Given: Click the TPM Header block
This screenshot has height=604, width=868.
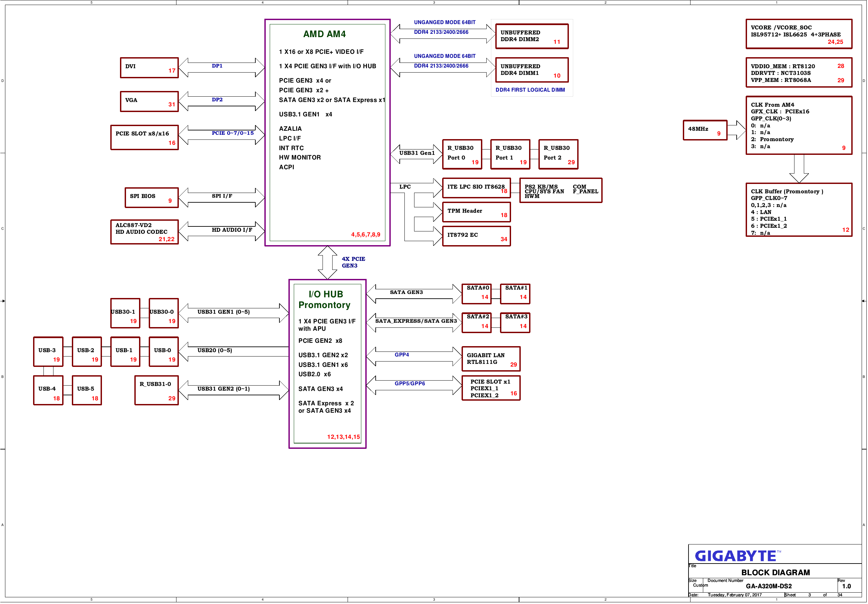Looking at the screenshot, I should click(x=476, y=212).
